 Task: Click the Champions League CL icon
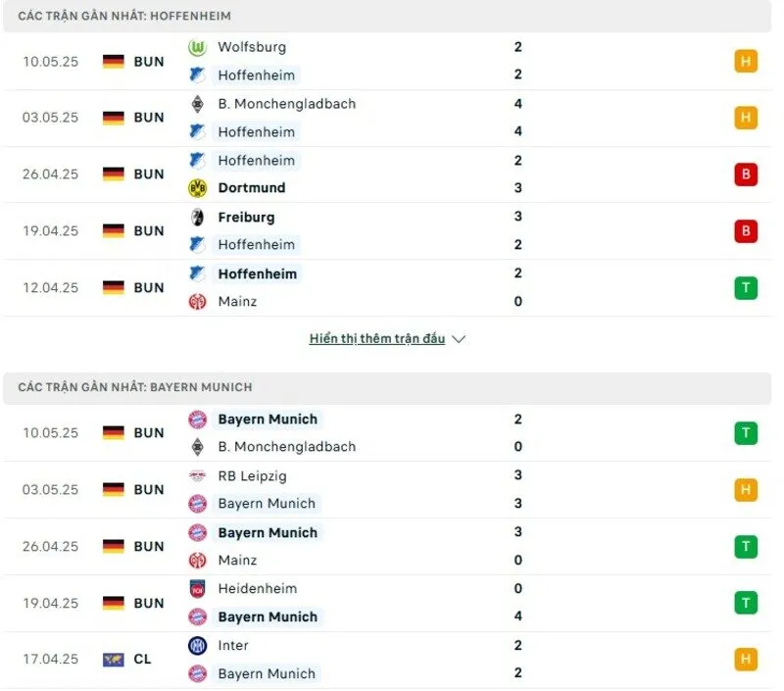tap(111, 660)
